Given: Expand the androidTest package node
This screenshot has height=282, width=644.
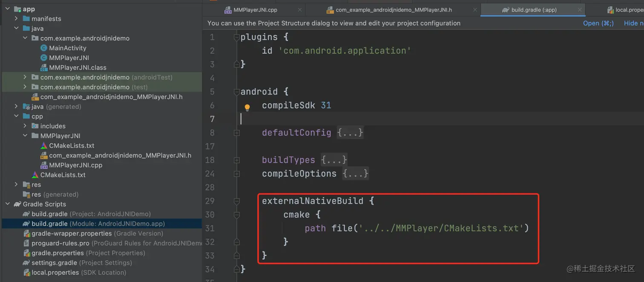Looking at the screenshot, I should (x=25, y=77).
